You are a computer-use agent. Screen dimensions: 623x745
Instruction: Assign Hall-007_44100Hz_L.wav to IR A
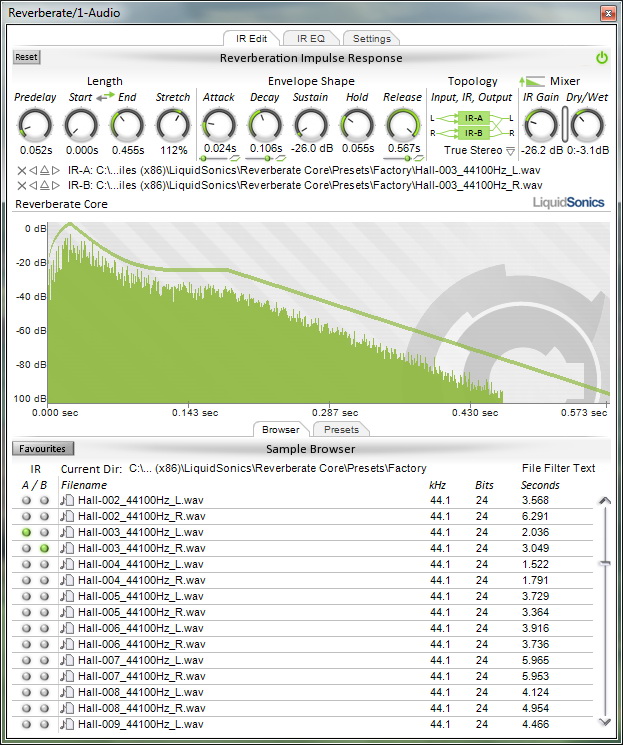[x=27, y=660]
